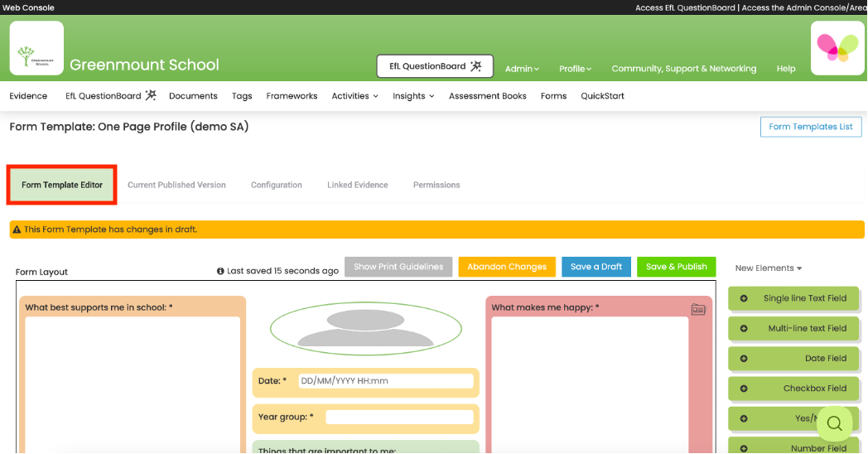Viewport: 868px width, 454px height.
Task: Open the Permissions tab
Action: tap(436, 185)
